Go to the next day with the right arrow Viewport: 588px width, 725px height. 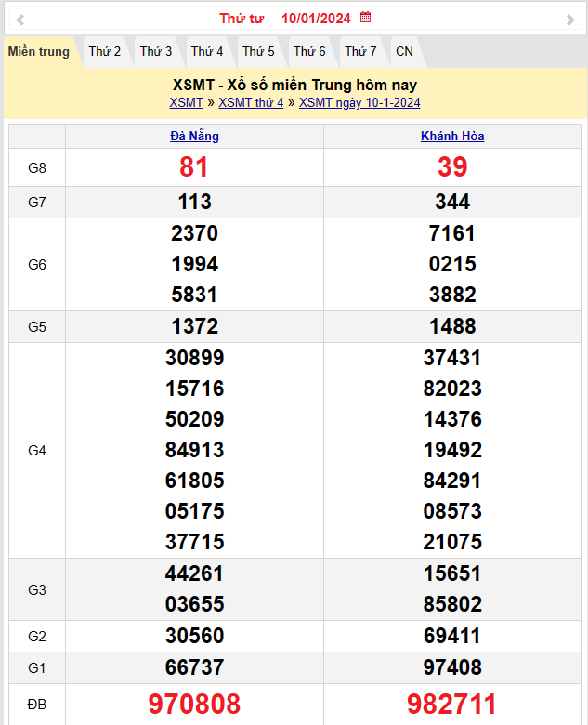570,20
